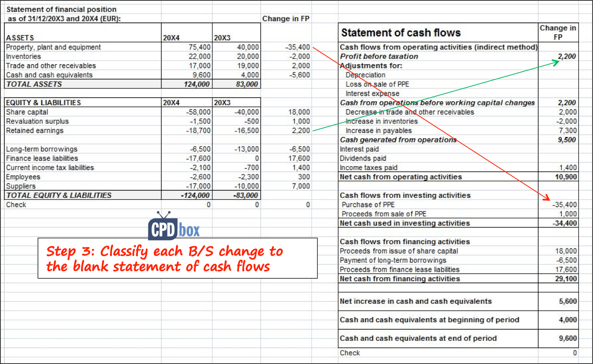The image size is (593, 364).
Task: Click the Proceeds from sale of PPE value 1,000
Action: [568, 214]
